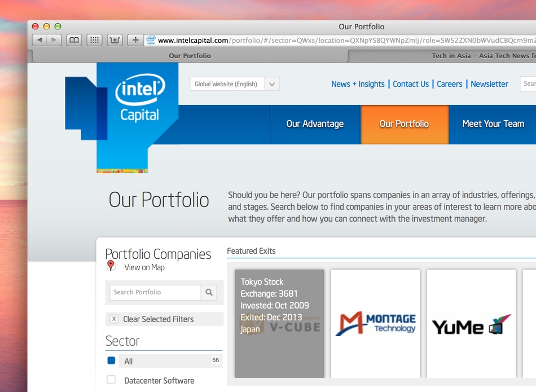Open the News + Insights link

click(x=358, y=84)
